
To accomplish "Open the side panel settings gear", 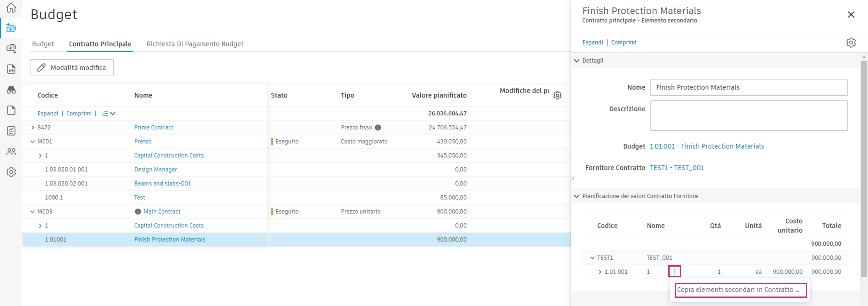I will coord(851,42).
